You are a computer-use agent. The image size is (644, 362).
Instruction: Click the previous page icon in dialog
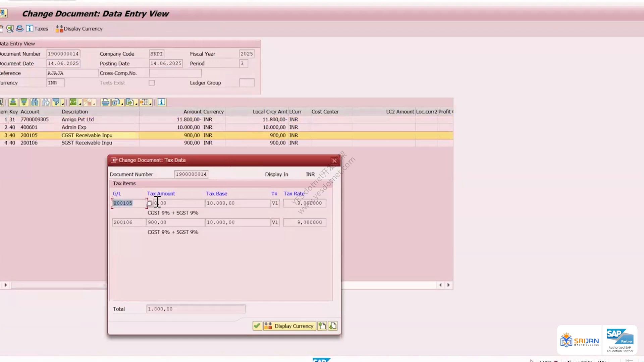tap(322, 326)
